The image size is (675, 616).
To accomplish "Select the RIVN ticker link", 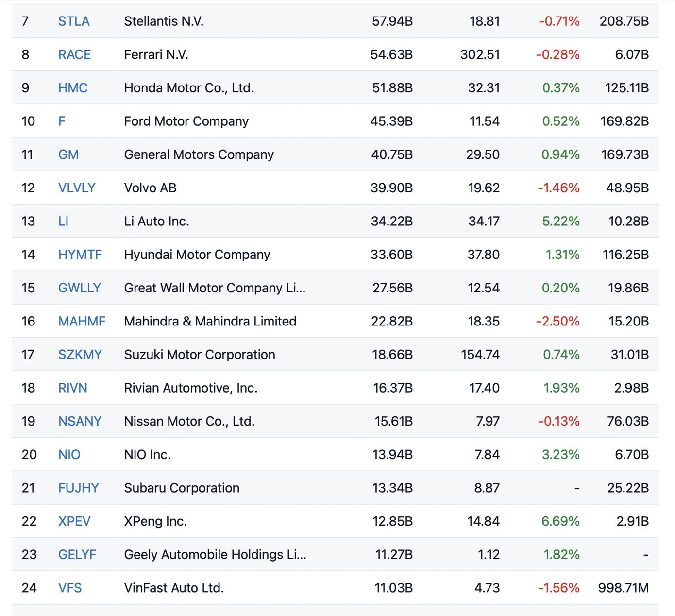I will click(x=73, y=388).
